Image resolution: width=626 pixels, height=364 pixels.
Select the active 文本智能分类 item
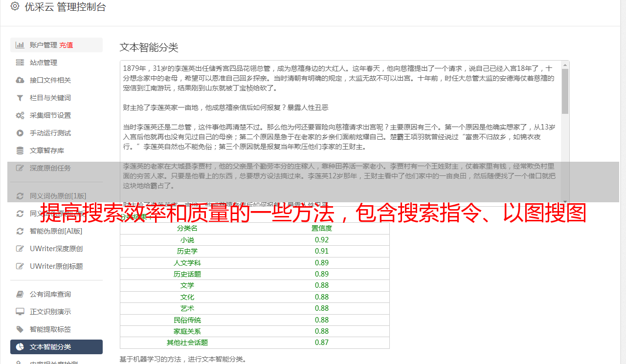point(56,347)
